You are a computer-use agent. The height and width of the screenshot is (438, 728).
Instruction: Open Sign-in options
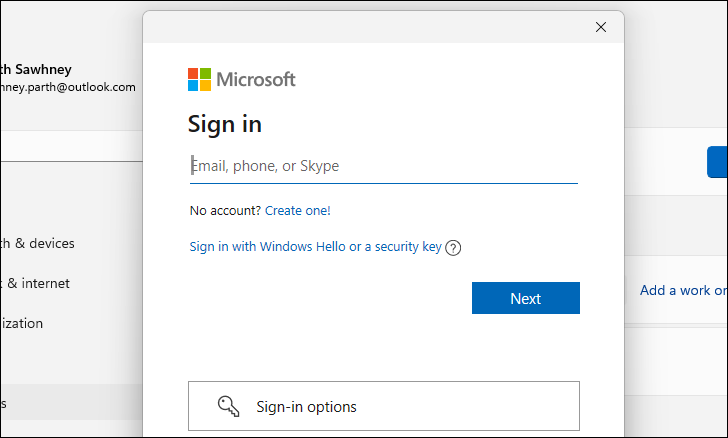pyautogui.click(x=384, y=406)
